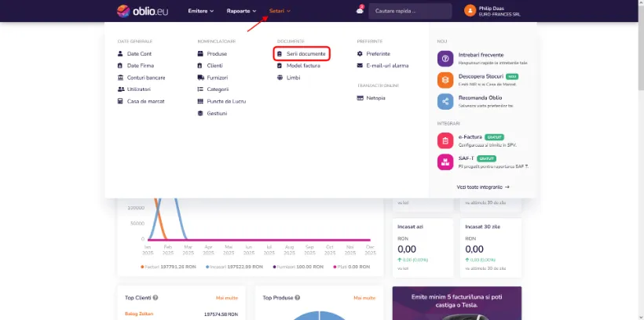Click the red e-Factura icon

tap(445, 140)
